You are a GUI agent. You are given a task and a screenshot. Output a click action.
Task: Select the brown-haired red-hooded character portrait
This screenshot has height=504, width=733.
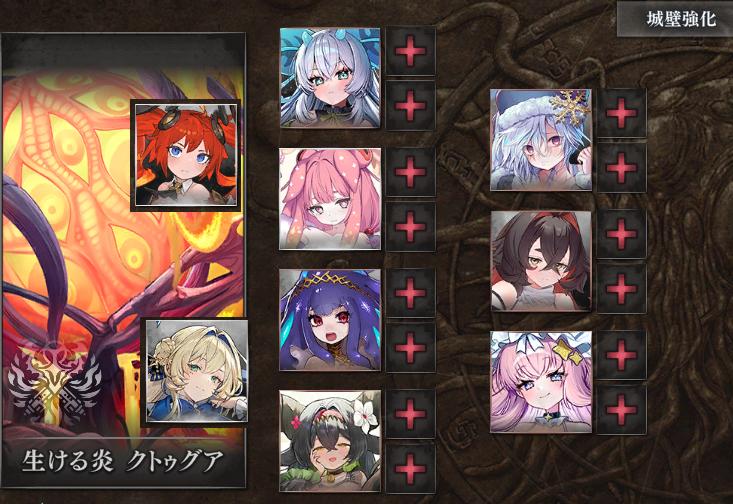click(x=541, y=261)
